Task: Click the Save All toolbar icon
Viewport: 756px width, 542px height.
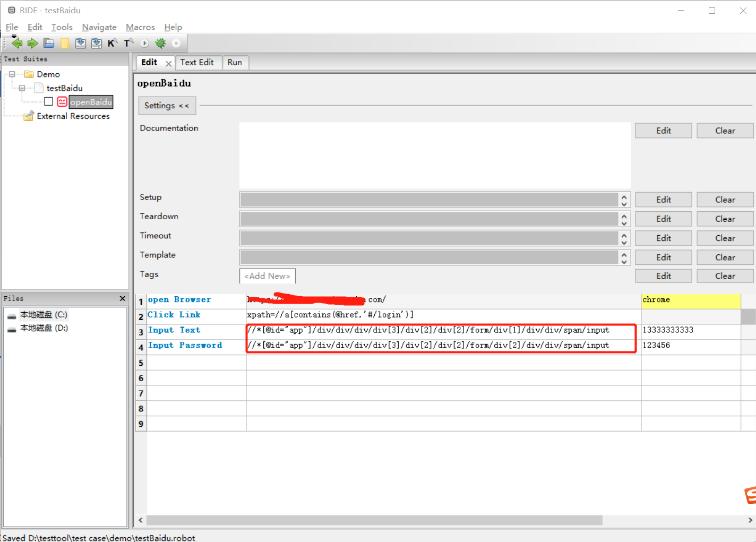Action: (x=96, y=42)
